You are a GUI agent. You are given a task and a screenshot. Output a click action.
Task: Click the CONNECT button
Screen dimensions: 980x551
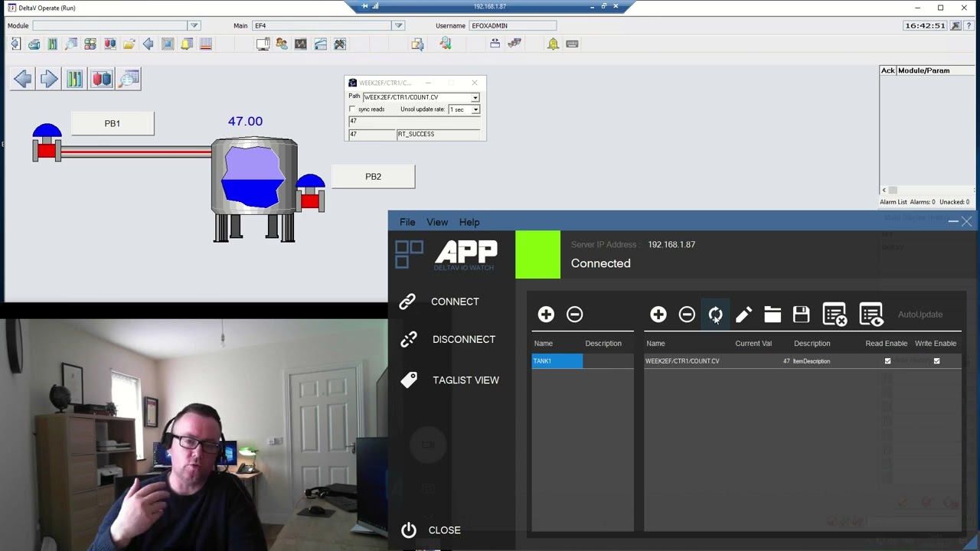(x=439, y=302)
